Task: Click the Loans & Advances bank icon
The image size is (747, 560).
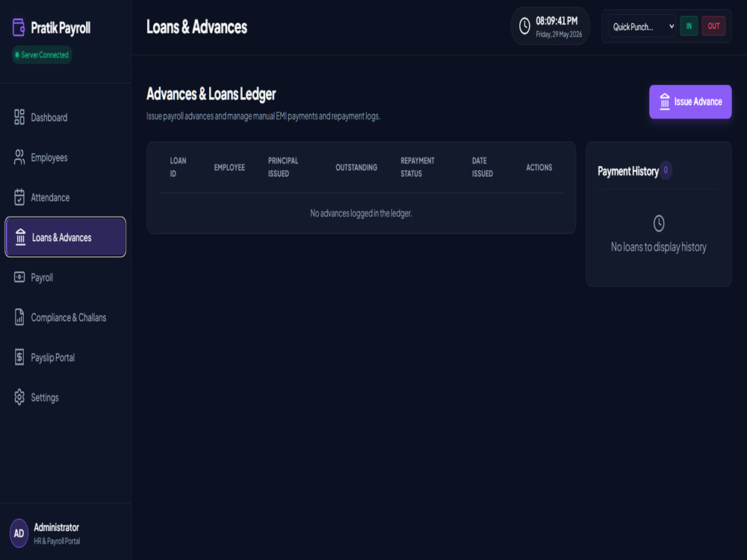Action: coord(20,237)
